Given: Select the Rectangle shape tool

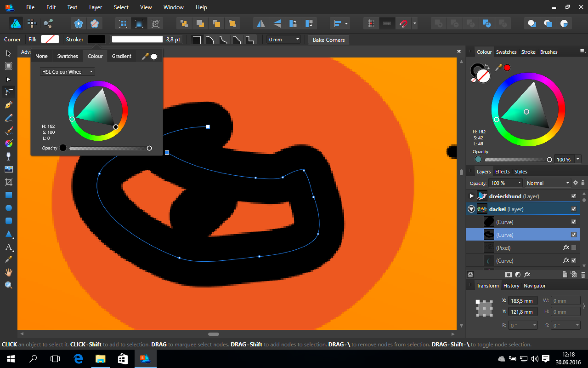Looking at the screenshot, I should (x=8, y=195).
